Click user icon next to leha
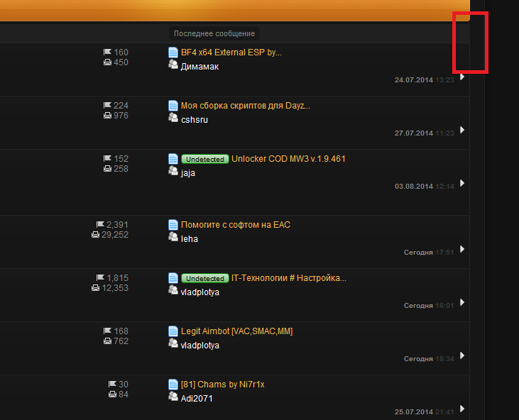This screenshot has width=519, height=420. pyautogui.click(x=173, y=237)
